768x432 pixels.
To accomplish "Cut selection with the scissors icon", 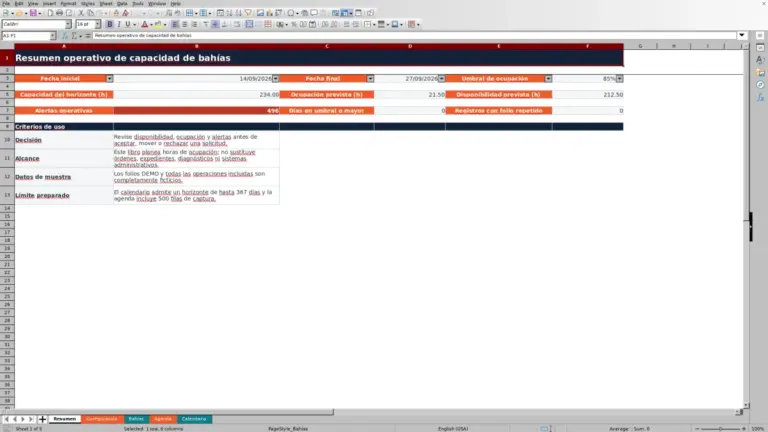I will (81, 13).
